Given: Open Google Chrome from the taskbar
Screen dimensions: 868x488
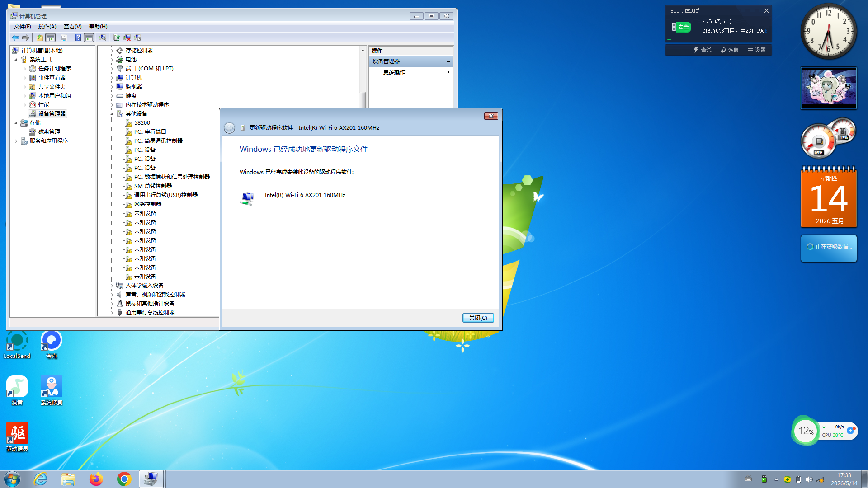Looking at the screenshot, I should click(x=124, y=479).
